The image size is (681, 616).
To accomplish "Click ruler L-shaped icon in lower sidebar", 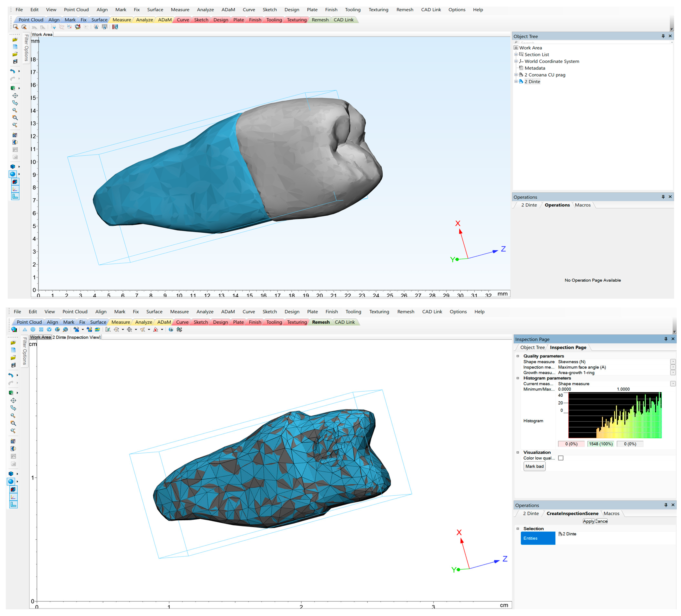I will pyautogui.click(x=13, y=504).
